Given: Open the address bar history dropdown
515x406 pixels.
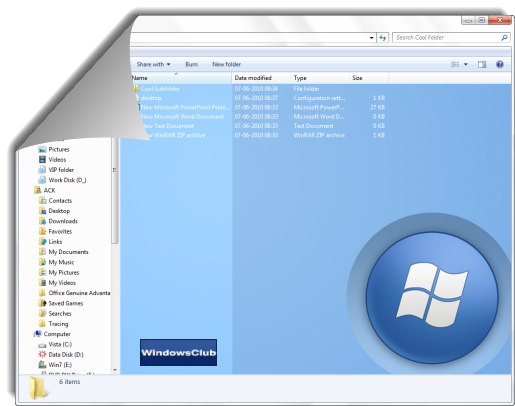Looking at the screenshot, I should (x=371, y=38).
